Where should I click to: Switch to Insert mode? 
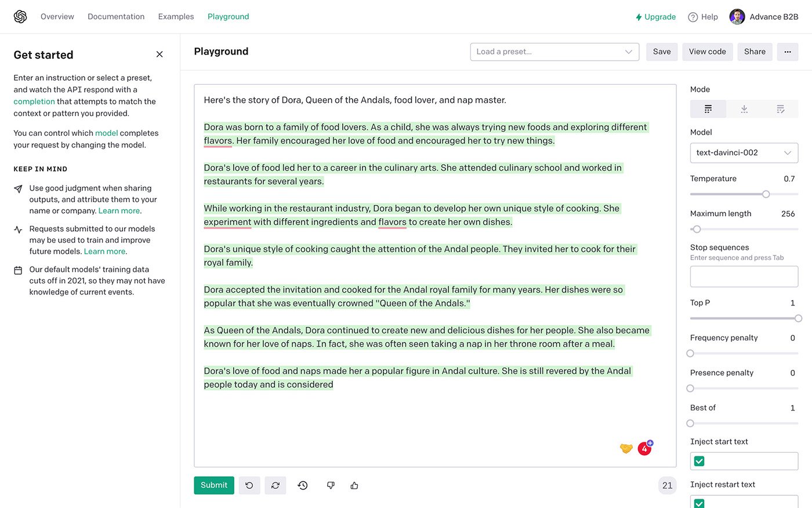(744, 109)
